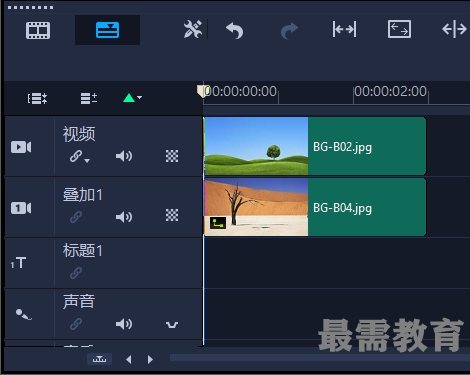Switch to Timeline view

(x=107, y=30)
